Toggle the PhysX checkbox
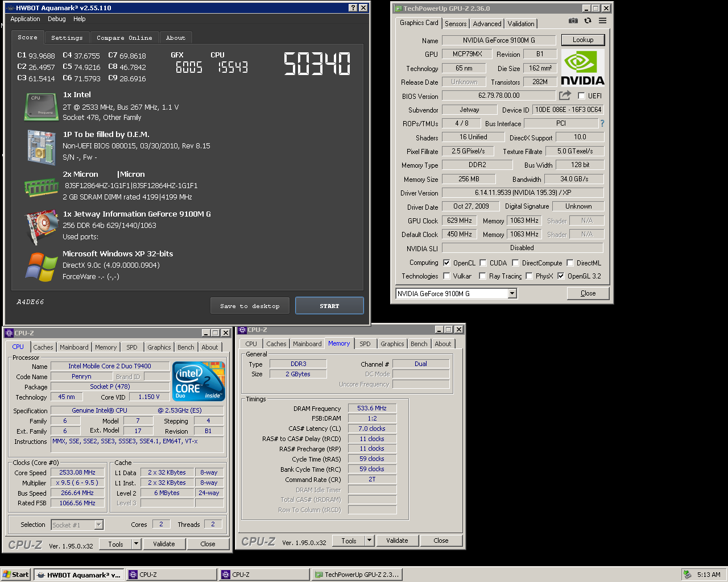This screenshot has height=582, width=728. [x=529, y=276]
